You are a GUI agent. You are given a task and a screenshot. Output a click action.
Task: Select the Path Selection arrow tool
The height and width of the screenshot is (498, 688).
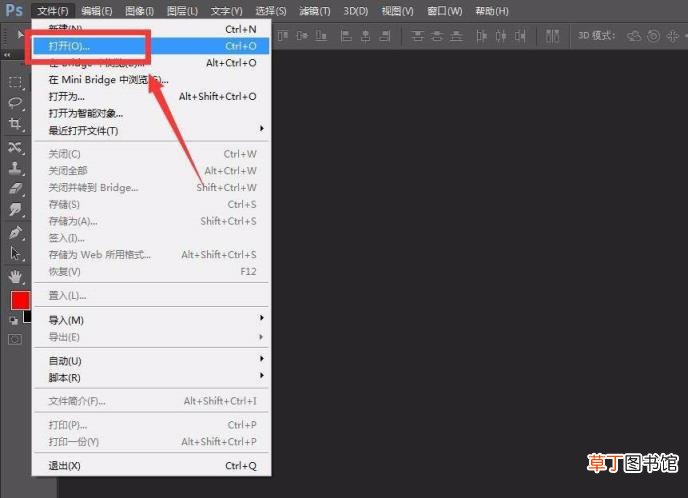(x=16, y=253)
